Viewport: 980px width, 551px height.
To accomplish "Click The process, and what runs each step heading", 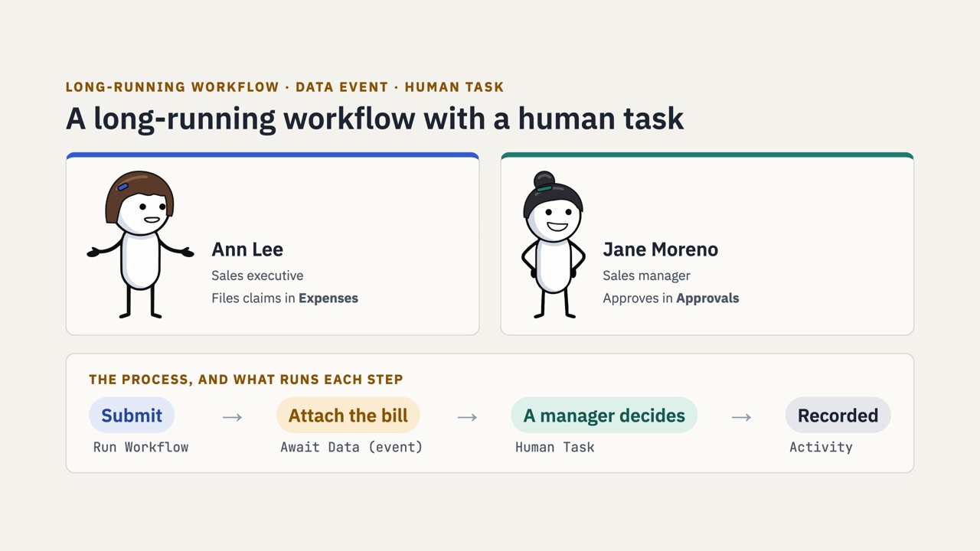I will (246, 380).
